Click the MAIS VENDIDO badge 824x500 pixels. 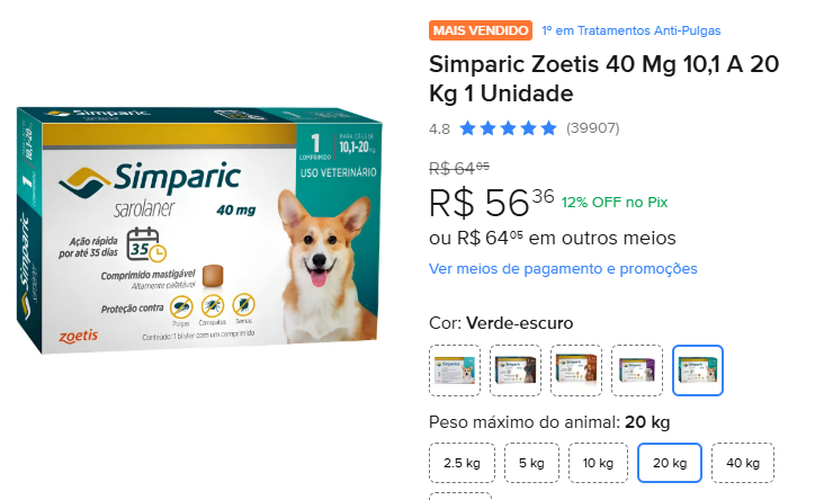click(x=480, y=31)
